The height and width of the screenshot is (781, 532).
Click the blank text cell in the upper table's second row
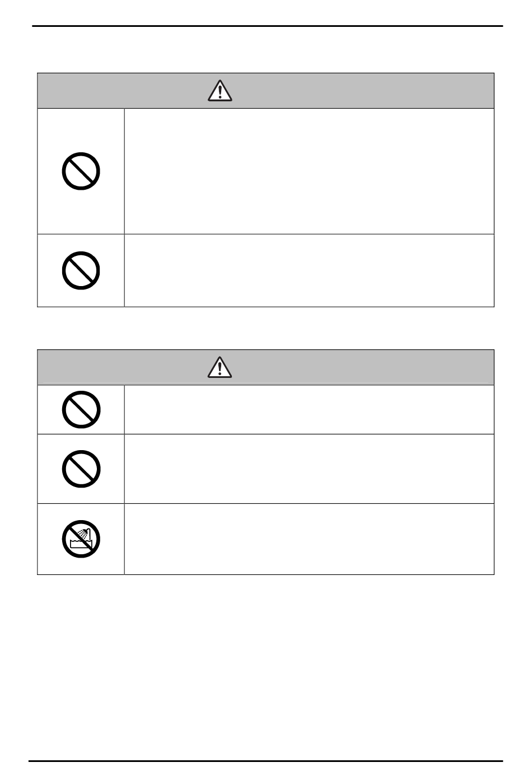pyautogui.click(x=309, y=270)
